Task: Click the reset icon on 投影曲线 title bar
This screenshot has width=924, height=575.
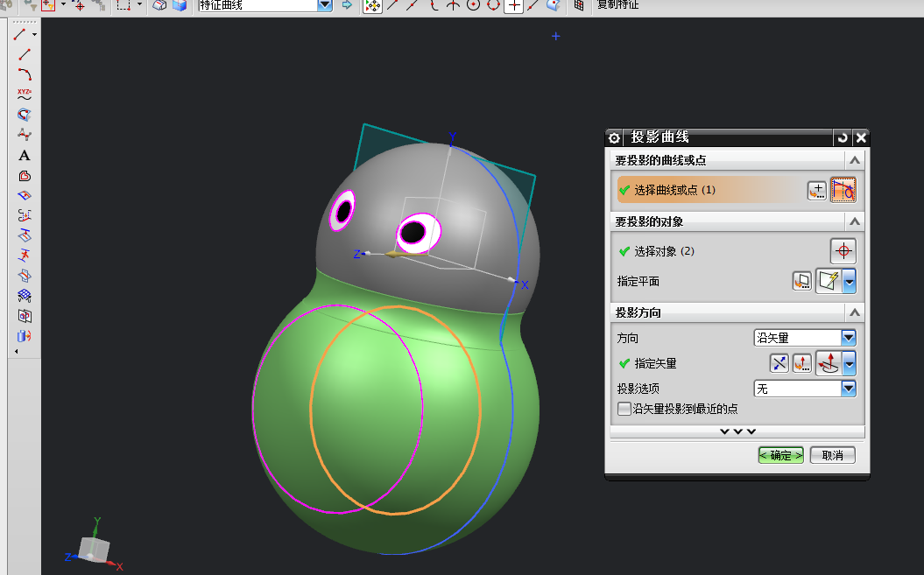Action: tap(842, 137)
